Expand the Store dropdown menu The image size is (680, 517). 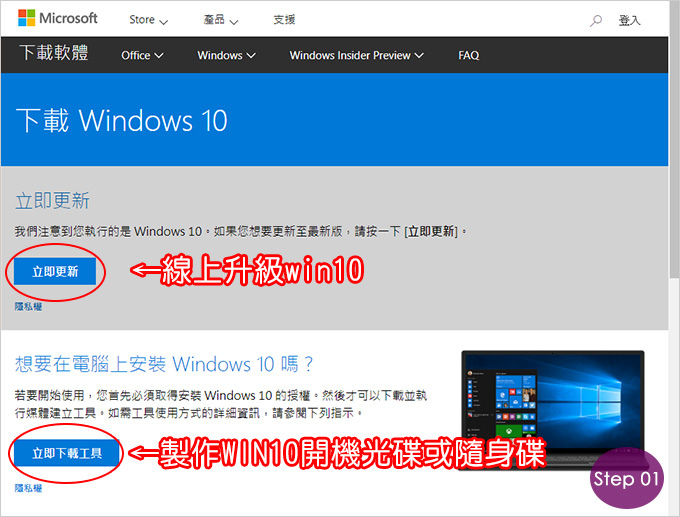coord(148,20)
